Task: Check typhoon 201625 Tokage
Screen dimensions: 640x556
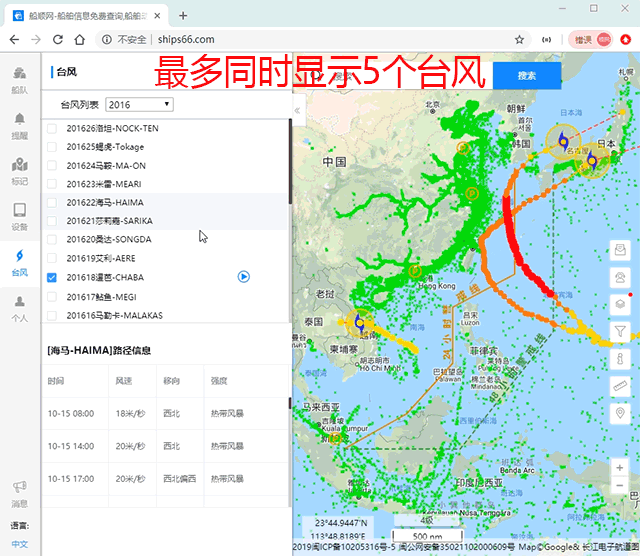Action: (x=52, y=147)
